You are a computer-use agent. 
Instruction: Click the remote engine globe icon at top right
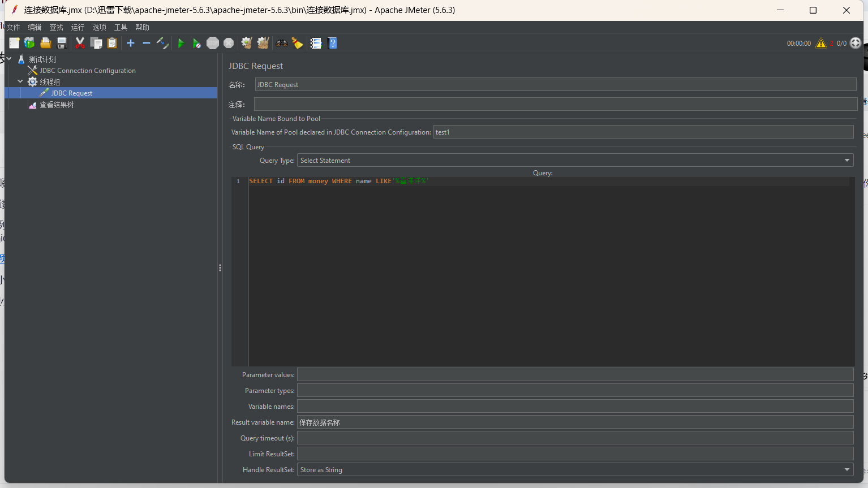[856, 43]
